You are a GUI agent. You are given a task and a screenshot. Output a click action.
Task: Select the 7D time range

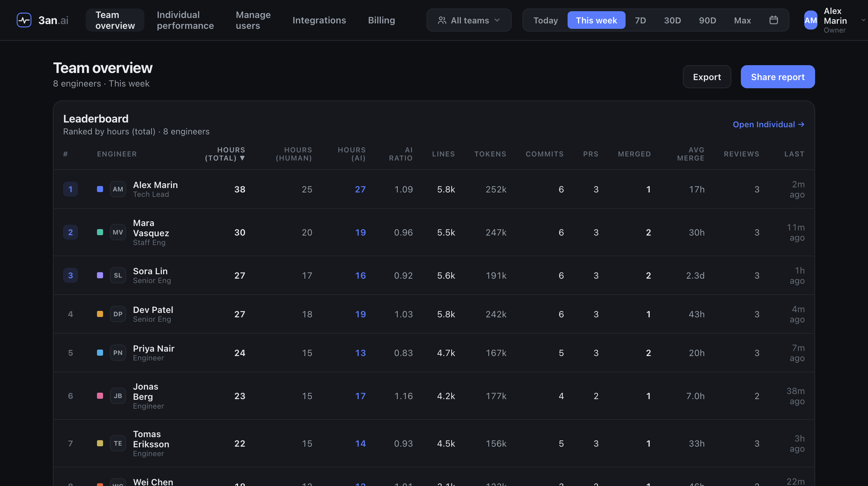640,20
